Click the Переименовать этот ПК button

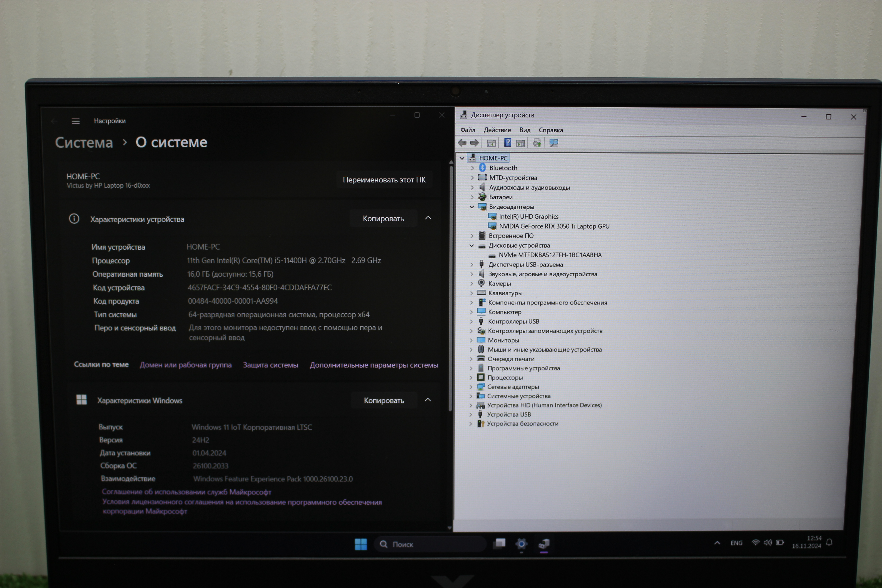point(384,180)
